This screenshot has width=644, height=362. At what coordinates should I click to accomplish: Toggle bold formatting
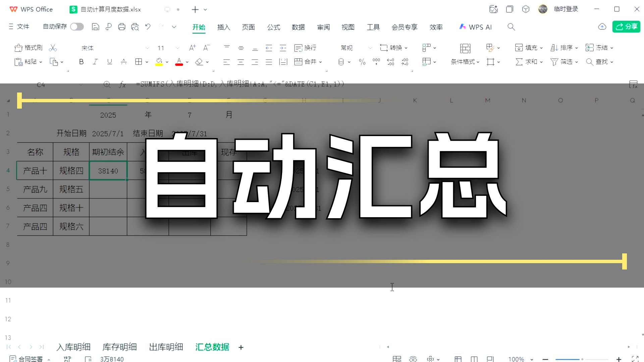click(x=81, y=62)
